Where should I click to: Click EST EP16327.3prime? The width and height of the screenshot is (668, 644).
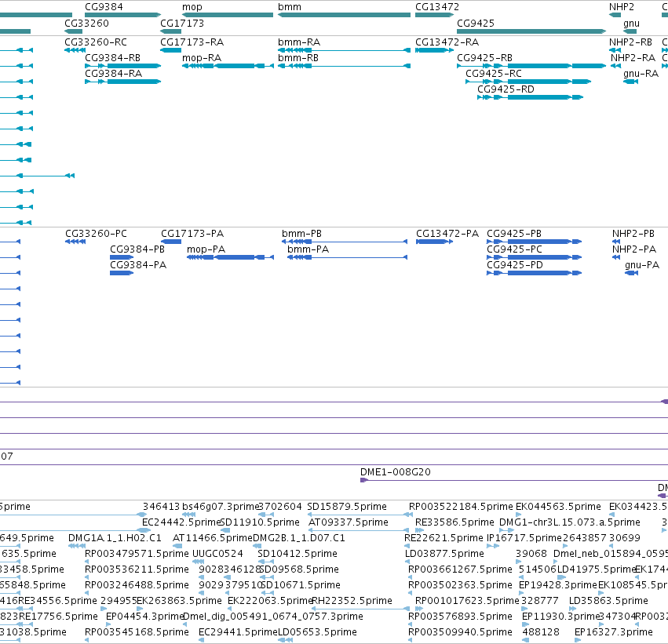coord(614,632)
